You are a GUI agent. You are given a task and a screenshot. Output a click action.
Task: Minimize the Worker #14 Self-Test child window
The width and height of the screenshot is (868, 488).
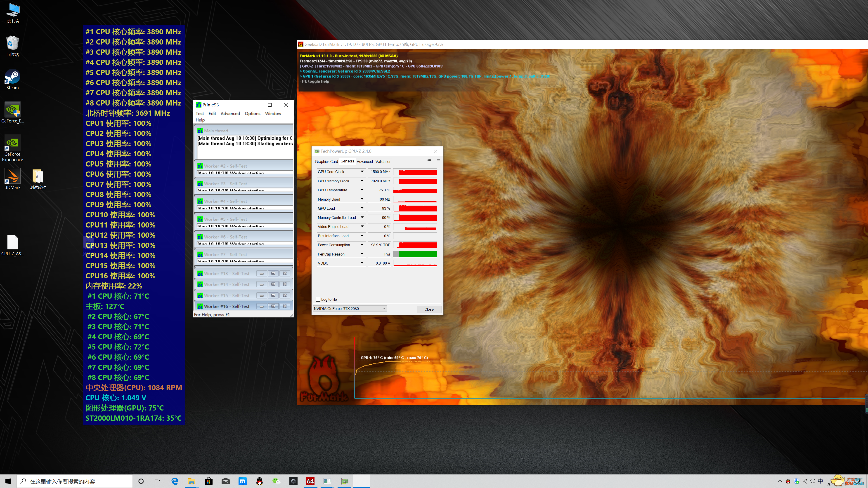[261, 285]
